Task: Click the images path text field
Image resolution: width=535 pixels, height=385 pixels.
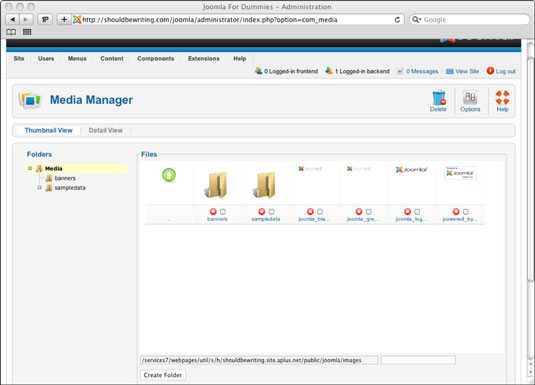Action: click(x=259, y=360)
